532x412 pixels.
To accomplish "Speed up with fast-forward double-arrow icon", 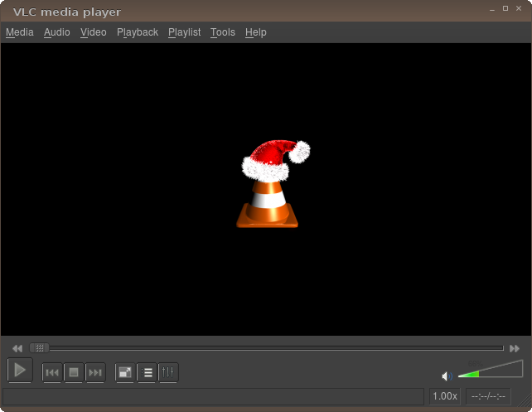I will coord(515,348).
